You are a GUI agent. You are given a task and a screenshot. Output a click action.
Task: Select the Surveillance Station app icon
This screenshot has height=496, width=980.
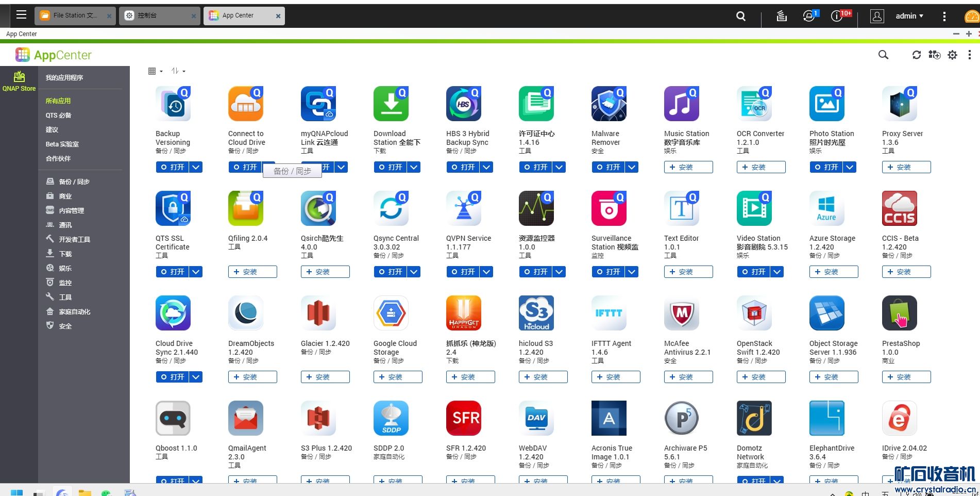tap(609, 208)
